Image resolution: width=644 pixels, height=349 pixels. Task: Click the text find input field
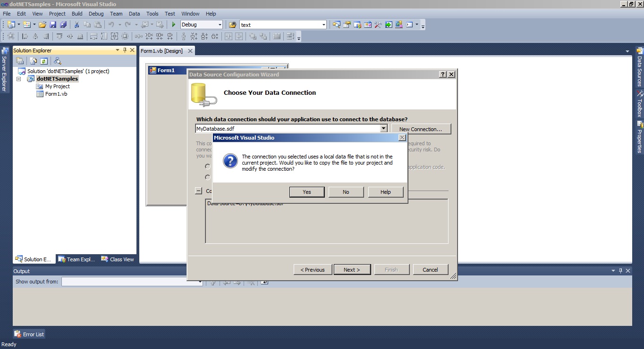(x=280, y=25)
